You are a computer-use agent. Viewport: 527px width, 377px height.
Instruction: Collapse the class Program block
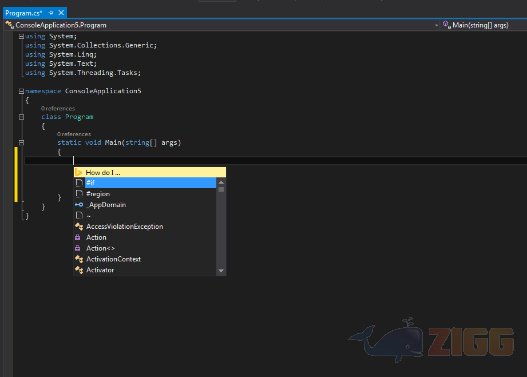click(22, 117)
